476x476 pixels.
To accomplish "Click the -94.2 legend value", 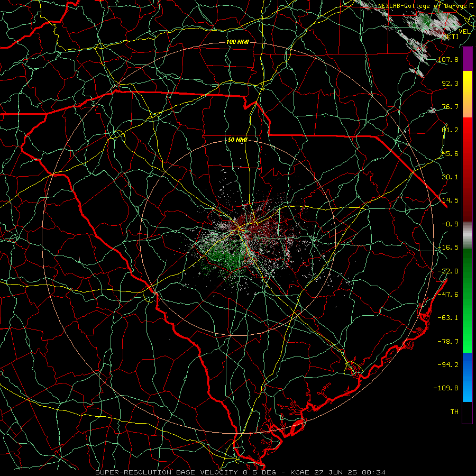I will [x=448, y=365].
